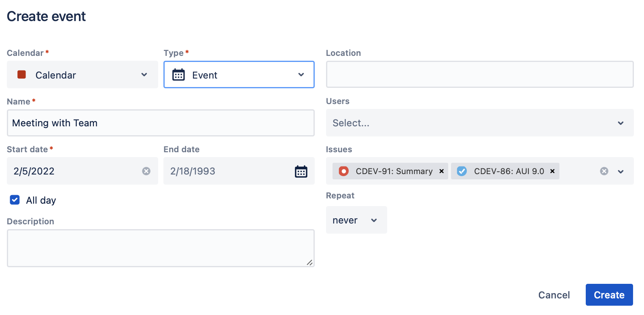
Task: Click the calendar icon in End date field
Action: [x=301, y=171]
